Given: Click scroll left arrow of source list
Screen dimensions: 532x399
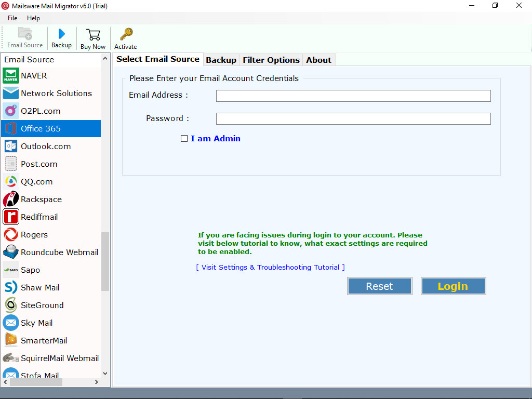Looking at the screenshot, I should tap(5, 382).
